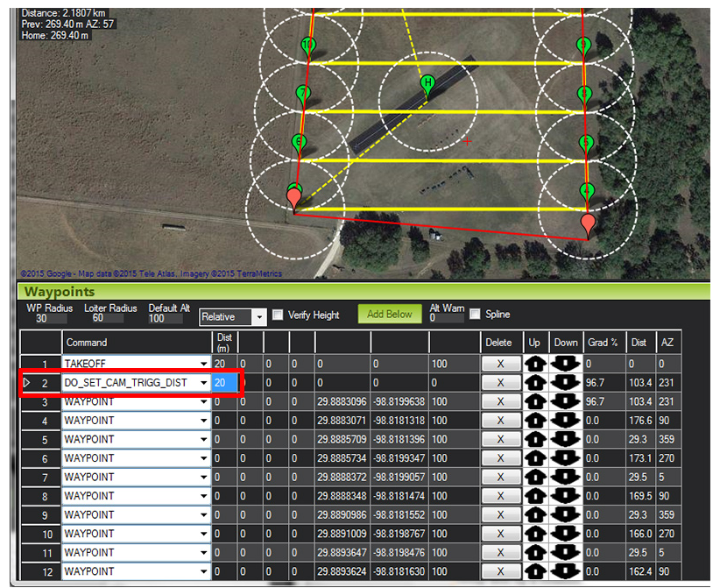Click the Command column header
The width and height of the screenshot is (720, 588).
point(137,343)
